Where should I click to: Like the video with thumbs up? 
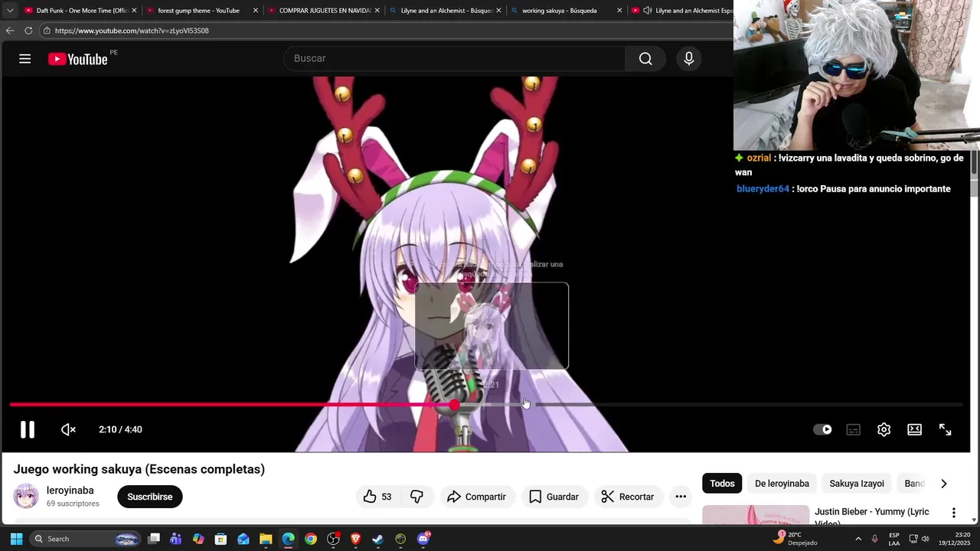[x=377, y=497]
